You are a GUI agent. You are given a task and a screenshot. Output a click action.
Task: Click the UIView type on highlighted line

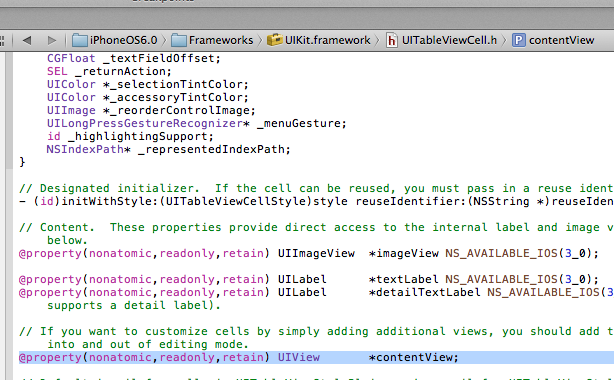(x=299, y=357)
